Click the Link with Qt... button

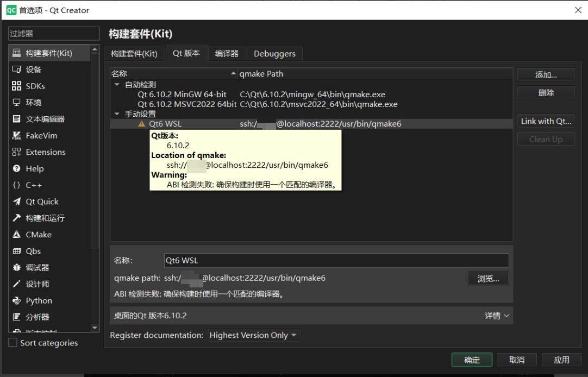pos(546,121)
